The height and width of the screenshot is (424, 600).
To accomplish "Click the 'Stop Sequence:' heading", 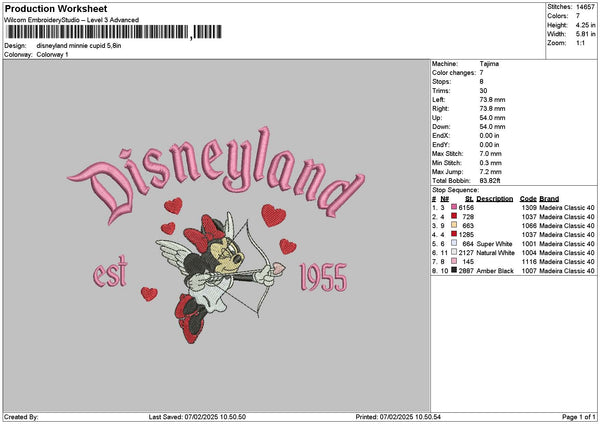I will coord(455,190).
